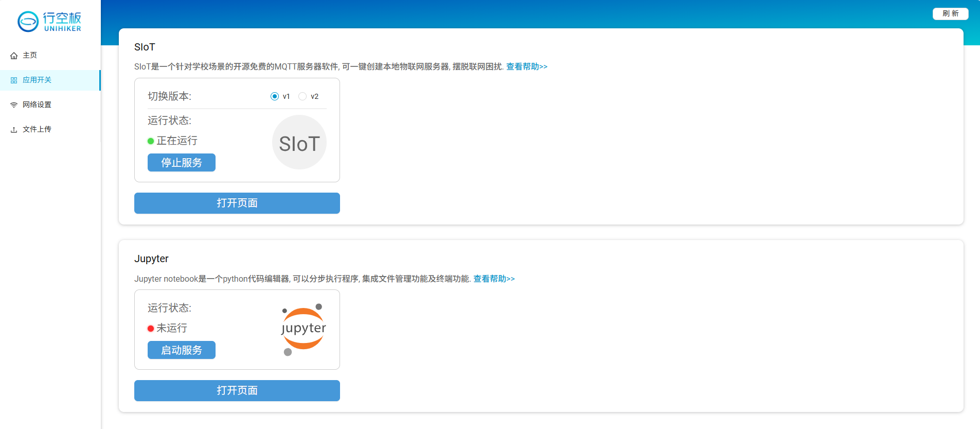Click the 刷新 refresh button

[x=950, y=13]
